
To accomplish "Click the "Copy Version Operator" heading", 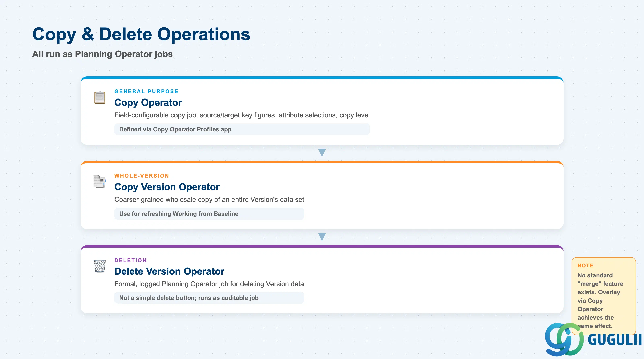I will (167, 187).
